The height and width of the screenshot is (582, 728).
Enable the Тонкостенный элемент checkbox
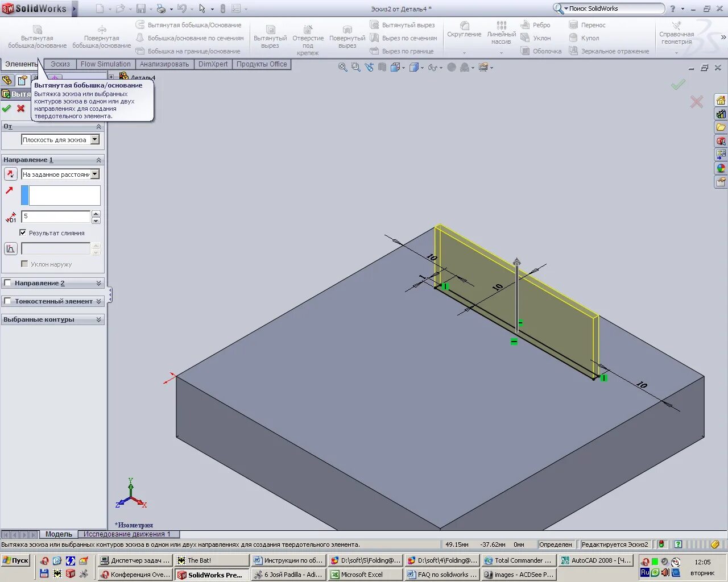pos(7,301)
